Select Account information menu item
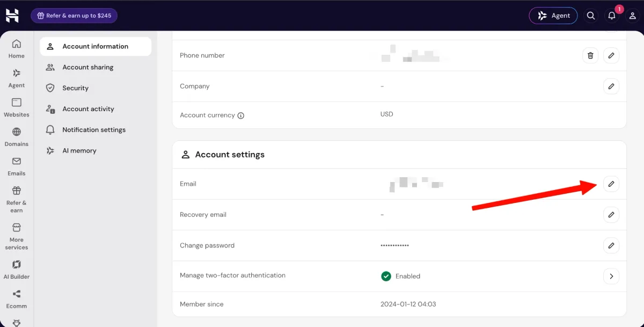This screenshot has width=644, height=327. click(x=96, y=46)
